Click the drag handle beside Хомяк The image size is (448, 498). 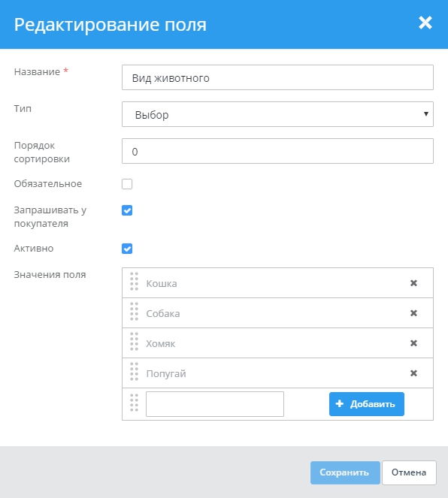click(x=134, y=342)
